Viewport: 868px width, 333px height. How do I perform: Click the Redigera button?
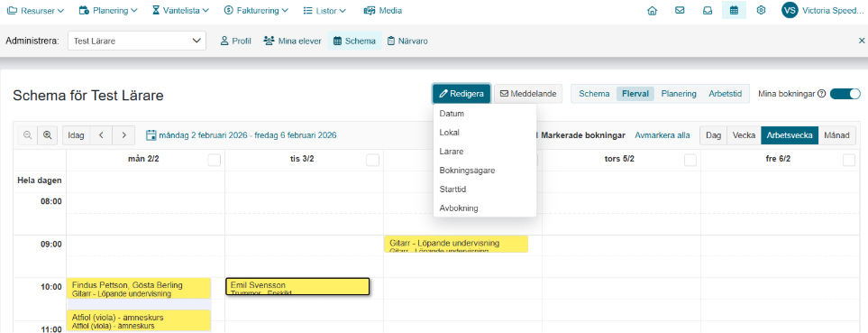point(461,94)
